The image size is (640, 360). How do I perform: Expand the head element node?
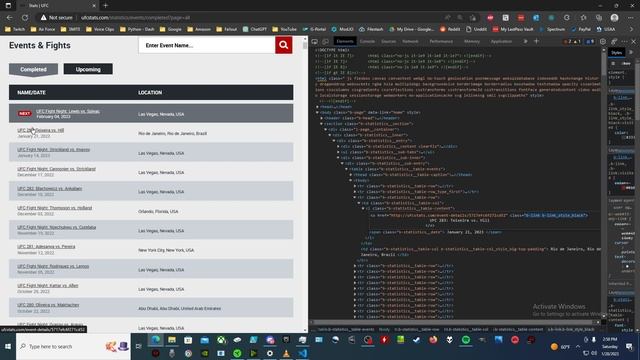click(317, 107)
